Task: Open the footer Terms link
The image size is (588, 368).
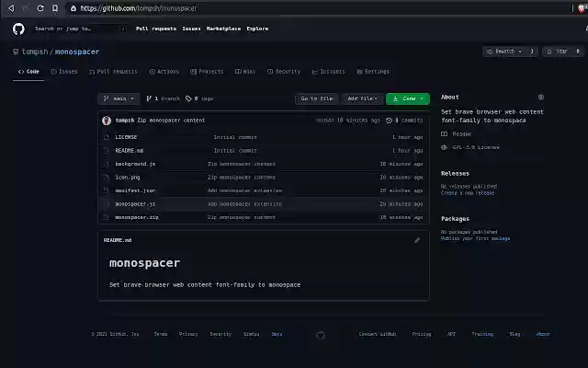Action: pyautogui.click(x=161, y=334)
